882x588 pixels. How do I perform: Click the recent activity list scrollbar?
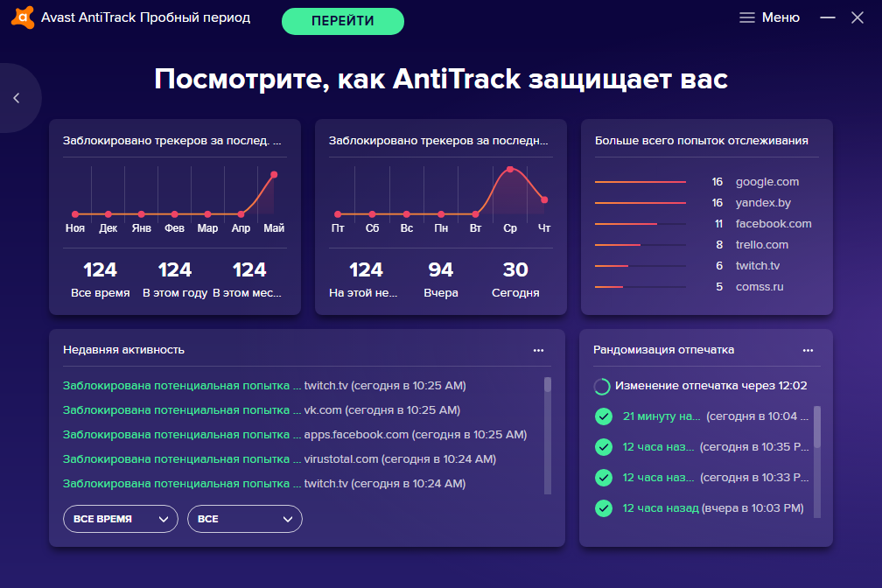click(548, 436)
